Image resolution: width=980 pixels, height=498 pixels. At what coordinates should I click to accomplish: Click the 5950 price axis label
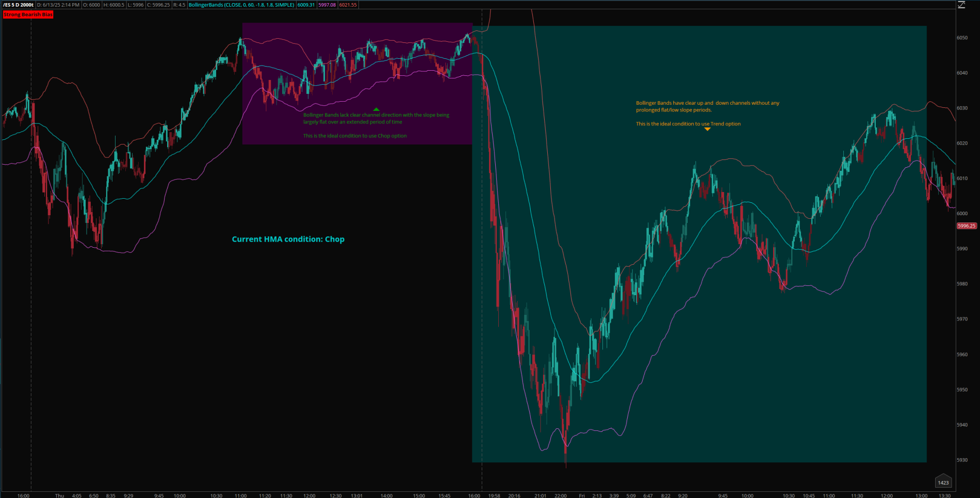tap(962, 390)
